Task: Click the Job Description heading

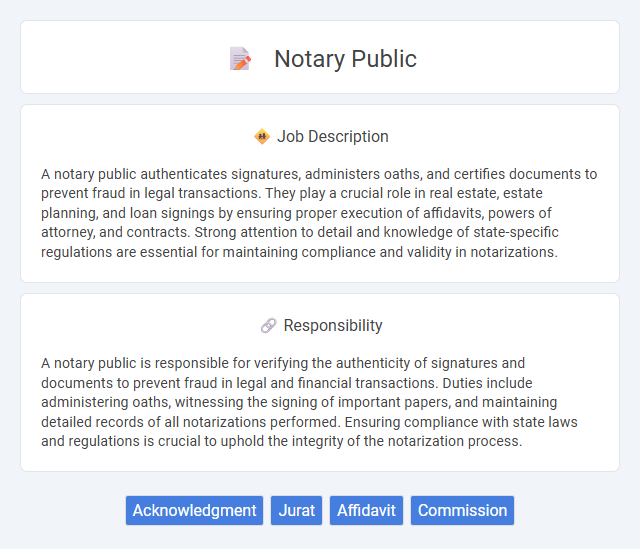Action: 333,137
